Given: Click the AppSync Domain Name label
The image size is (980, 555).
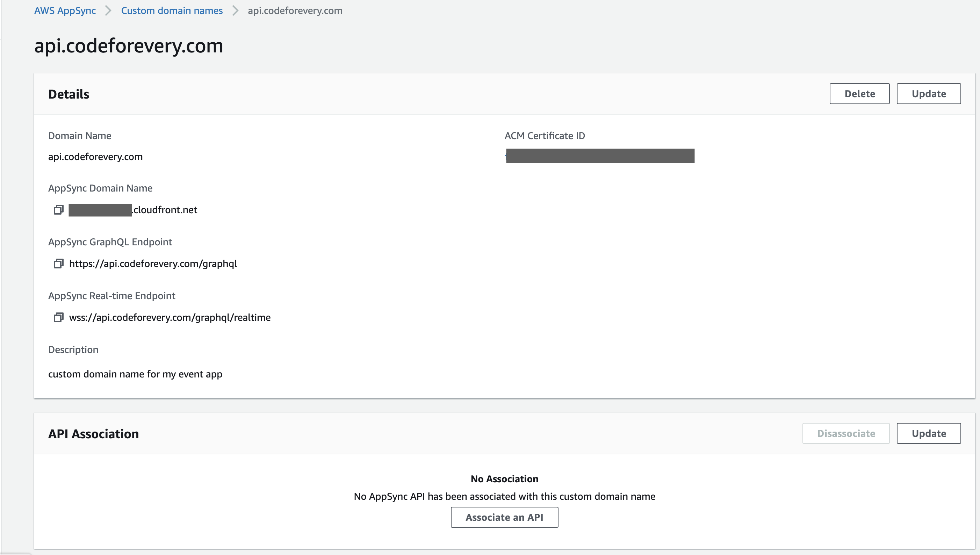Looking at the screenshot, I should tap(100, 188).
